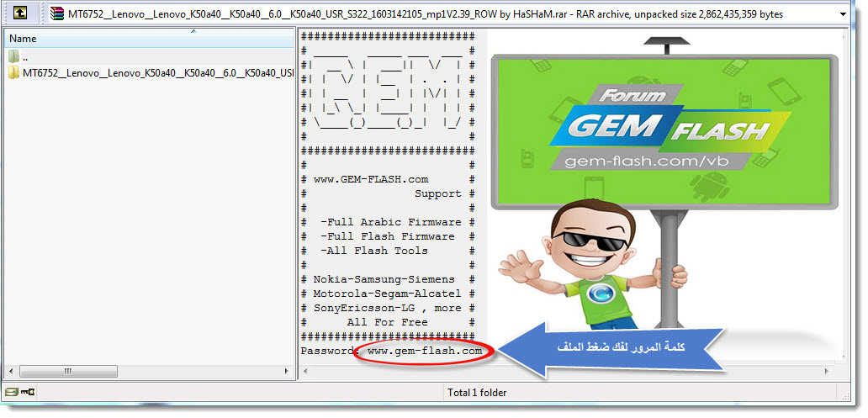The height and width of the screenshot is (418, 868).
Task: Click the file list scrollbar right arrow
Action: pyautogui.click(x=286, y=371)
